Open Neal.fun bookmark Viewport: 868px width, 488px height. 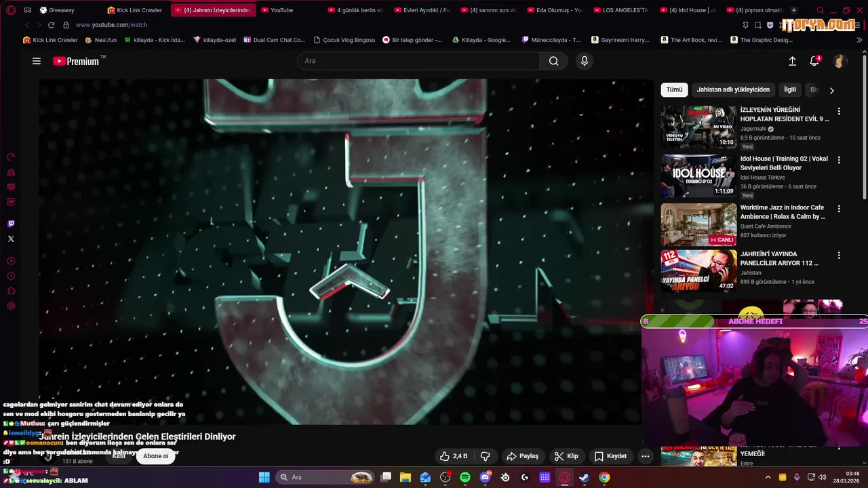(x=100, y=40)
